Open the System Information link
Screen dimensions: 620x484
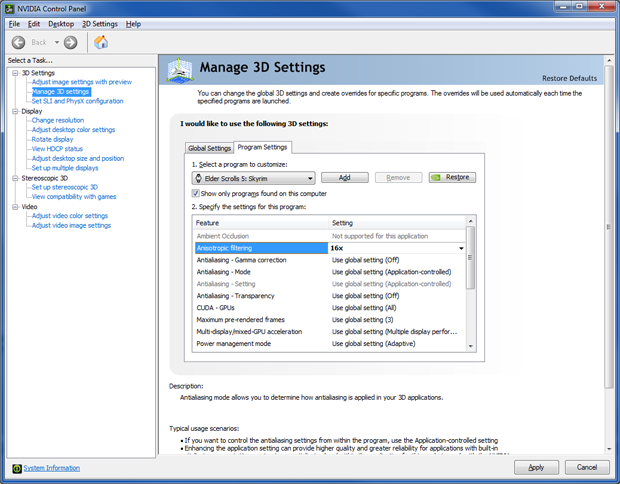coord(52,468)
